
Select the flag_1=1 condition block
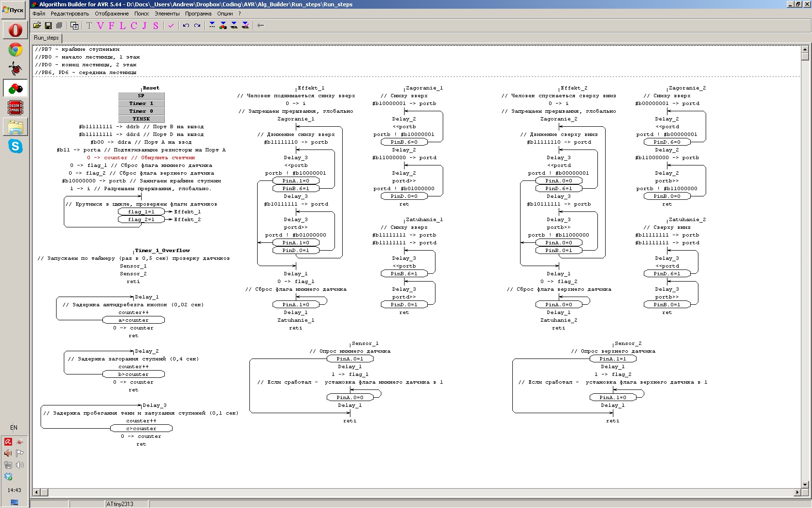tap(141, 212)
